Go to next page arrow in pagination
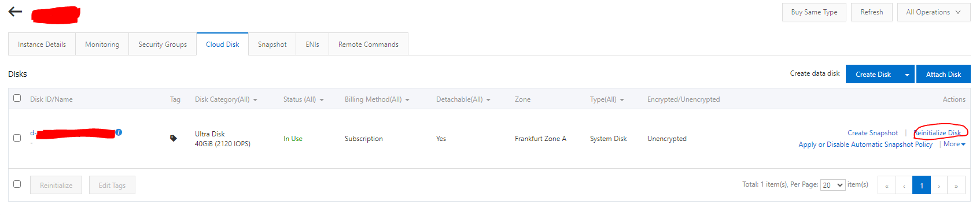This screenshot has height=215, width=980. (939, 185)
